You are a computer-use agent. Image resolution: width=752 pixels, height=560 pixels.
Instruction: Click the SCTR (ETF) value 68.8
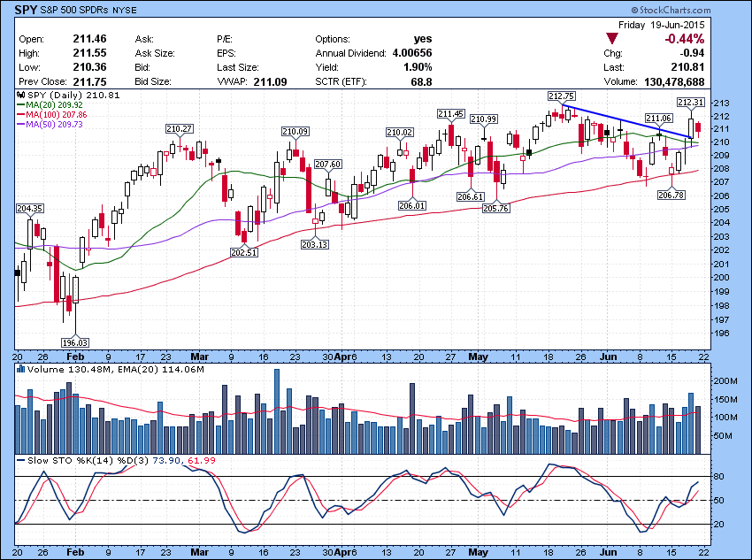[x=421, y=82]
